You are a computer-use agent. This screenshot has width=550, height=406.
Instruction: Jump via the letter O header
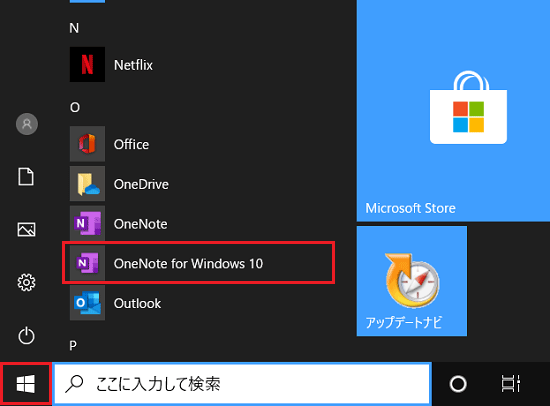pyautogui.click(x=75, y=107)
